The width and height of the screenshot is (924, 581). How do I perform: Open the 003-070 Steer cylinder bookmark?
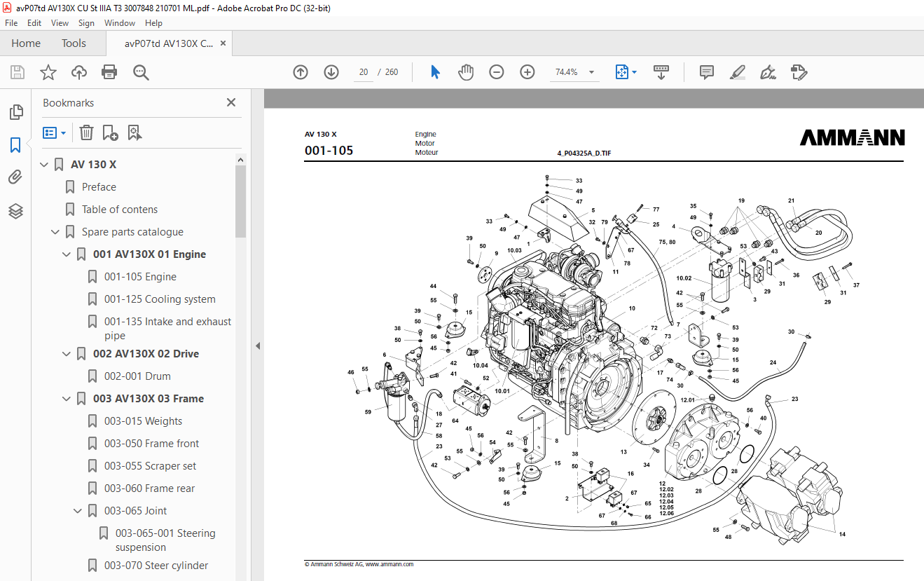156,566
